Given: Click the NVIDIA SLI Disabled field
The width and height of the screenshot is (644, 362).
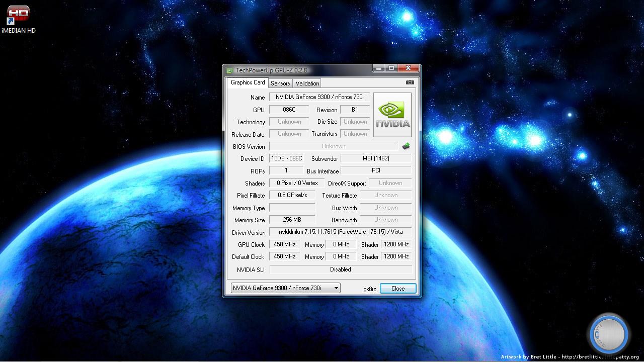Looking at the screenshot, I should click(341, 269).
